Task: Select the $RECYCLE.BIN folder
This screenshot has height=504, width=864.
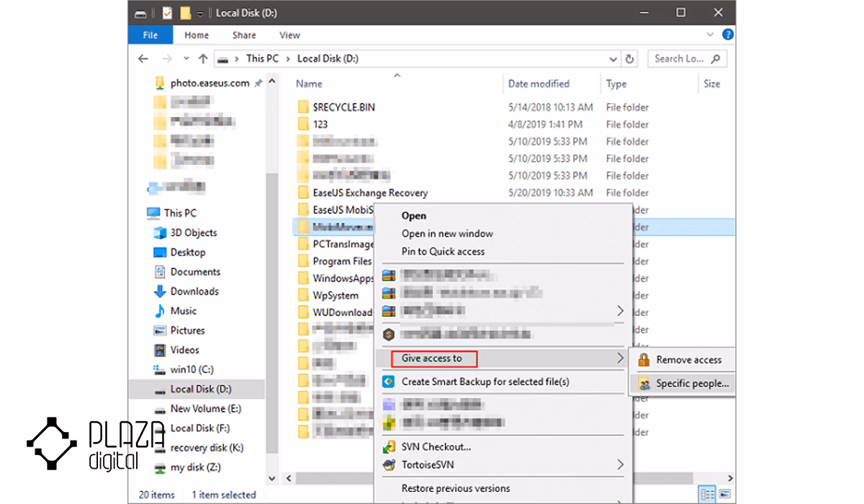Action: tap(344, 107)
